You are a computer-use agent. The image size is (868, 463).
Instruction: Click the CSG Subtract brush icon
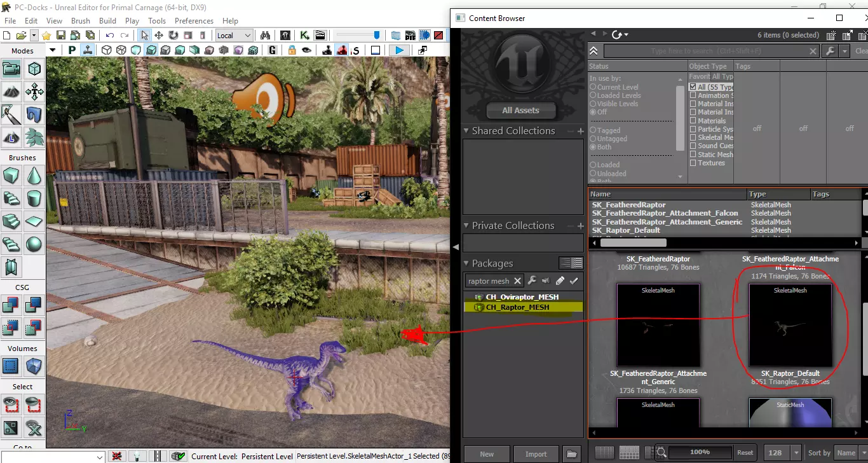[x=34, y=305]
